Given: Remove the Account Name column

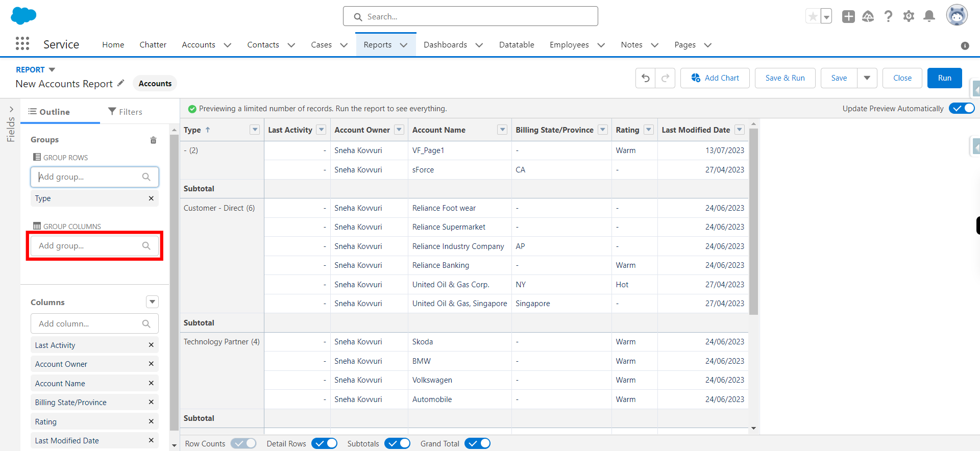Looking at the screenshot, I should click(x=151, y=383).
